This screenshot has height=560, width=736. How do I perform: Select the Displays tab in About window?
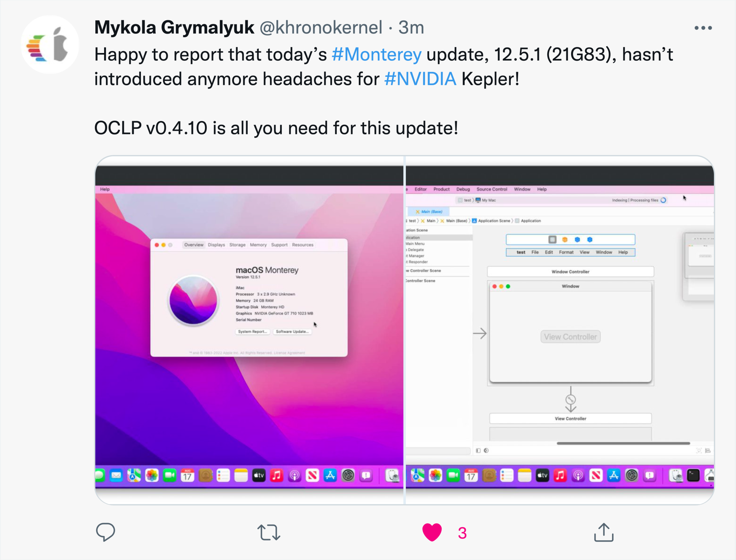point(216,245)
